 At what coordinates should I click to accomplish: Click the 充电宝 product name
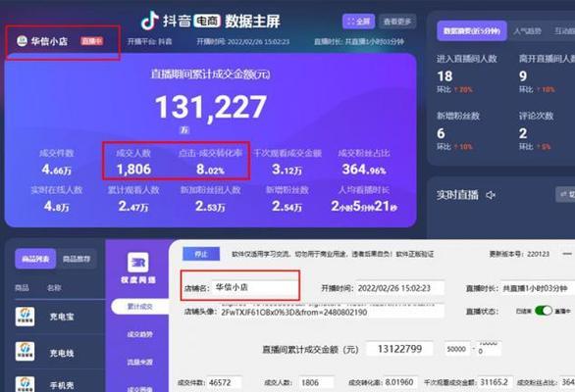point(62,317)
